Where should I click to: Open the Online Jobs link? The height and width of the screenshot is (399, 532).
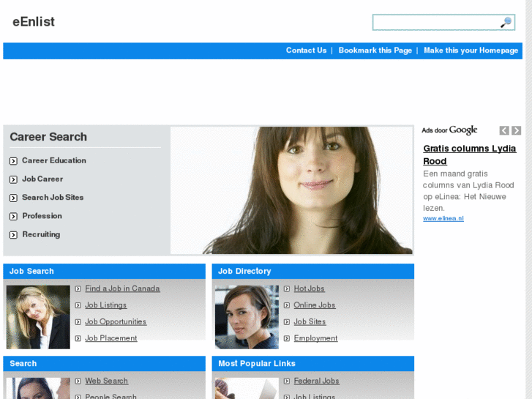[x=315, y=305]
